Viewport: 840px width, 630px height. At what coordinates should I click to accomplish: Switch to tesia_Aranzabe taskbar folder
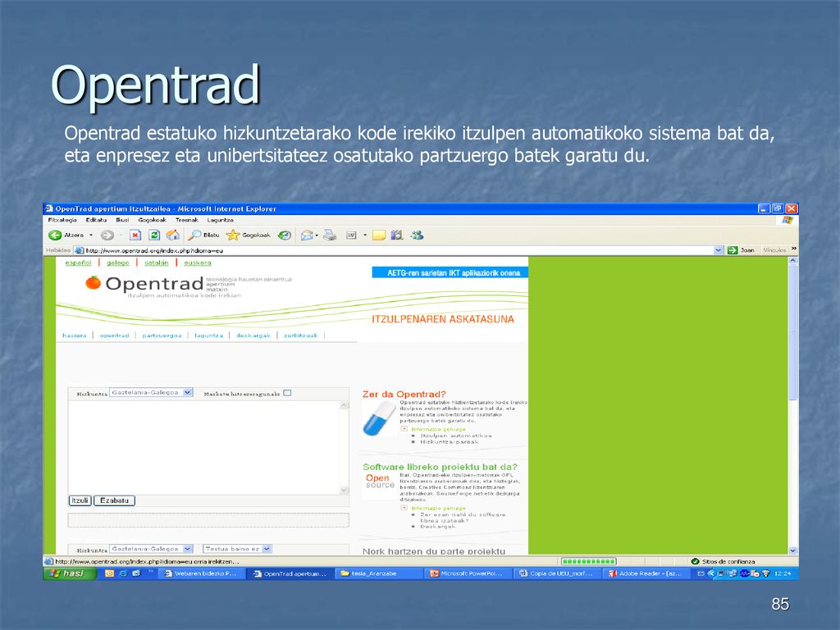pyautogui.click(x=379, y=573)
